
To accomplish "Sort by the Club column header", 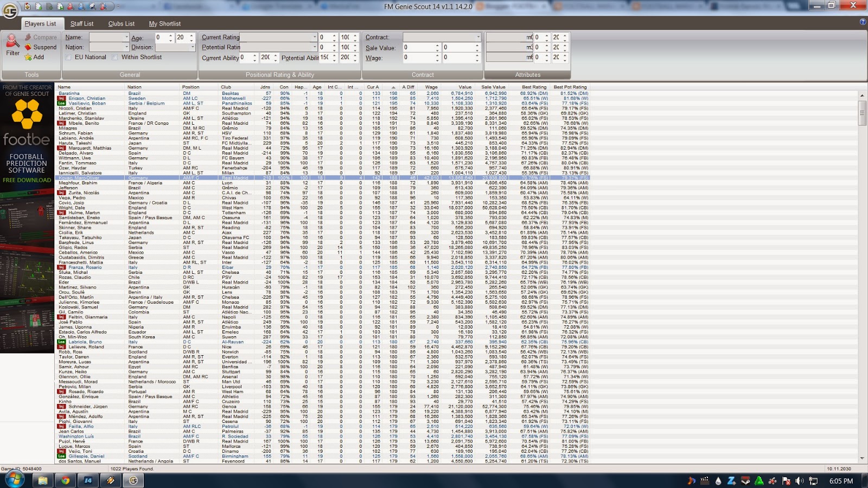I will [x=236, y=87].
